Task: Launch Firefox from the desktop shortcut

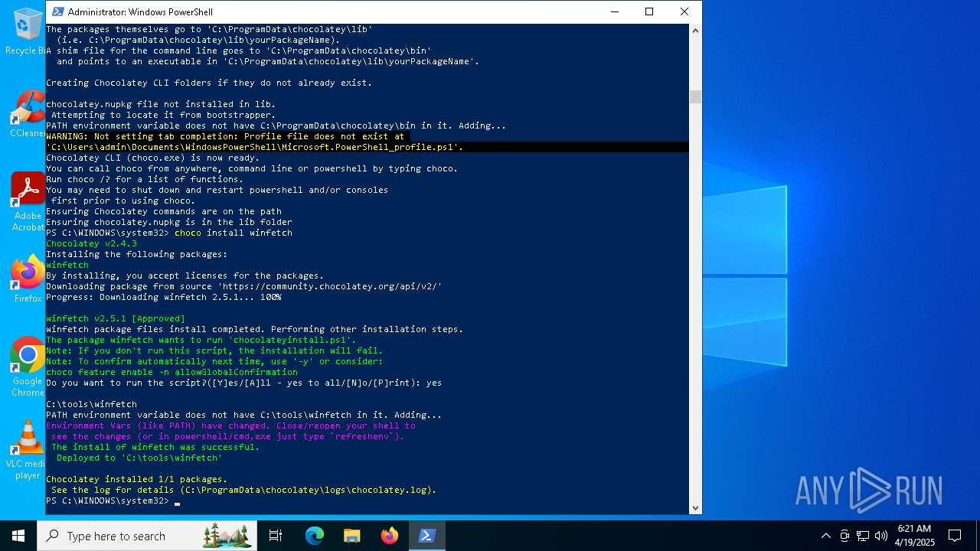Action: (28, 279)
